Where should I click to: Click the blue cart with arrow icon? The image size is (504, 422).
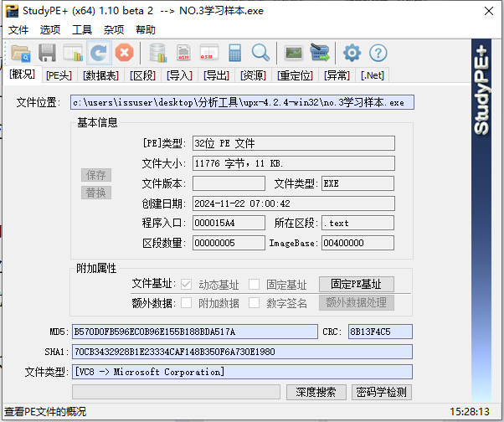coord(320,53)
